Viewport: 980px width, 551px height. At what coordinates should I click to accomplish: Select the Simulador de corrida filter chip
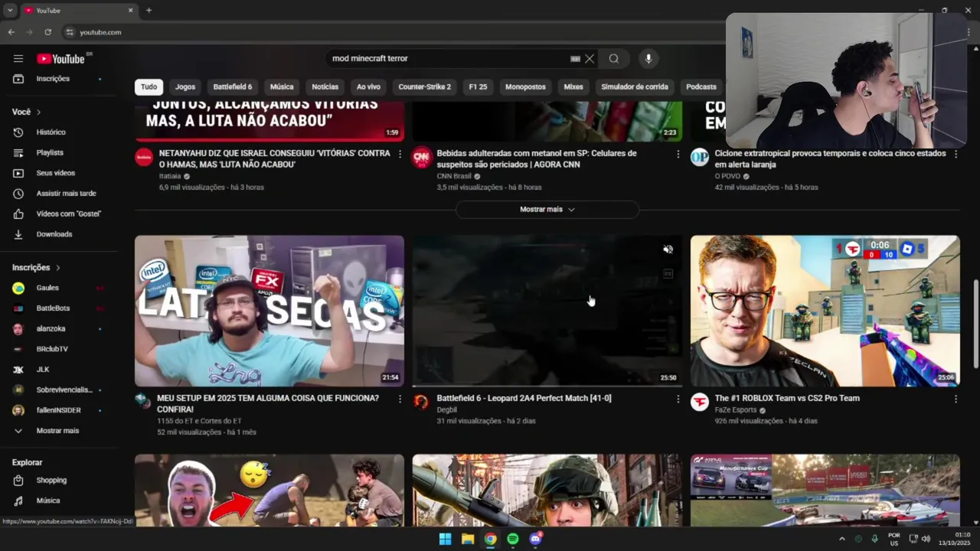click(635, 86)
